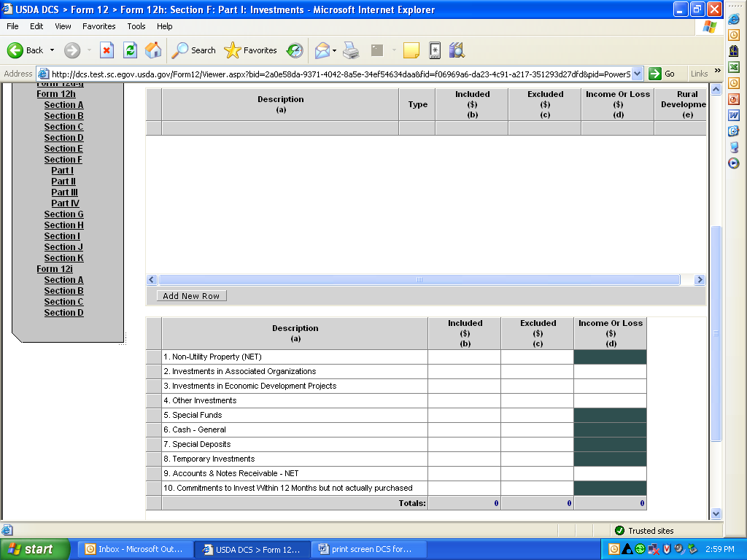This screenshot has width=747, height=560.
Task: Click the Add New Row button
Action: pos(191,296)
